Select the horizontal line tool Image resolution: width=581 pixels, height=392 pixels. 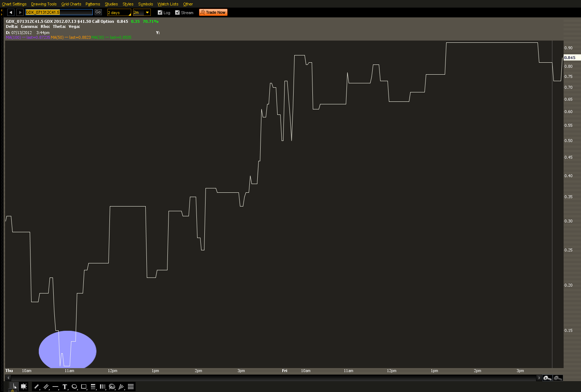55,387
